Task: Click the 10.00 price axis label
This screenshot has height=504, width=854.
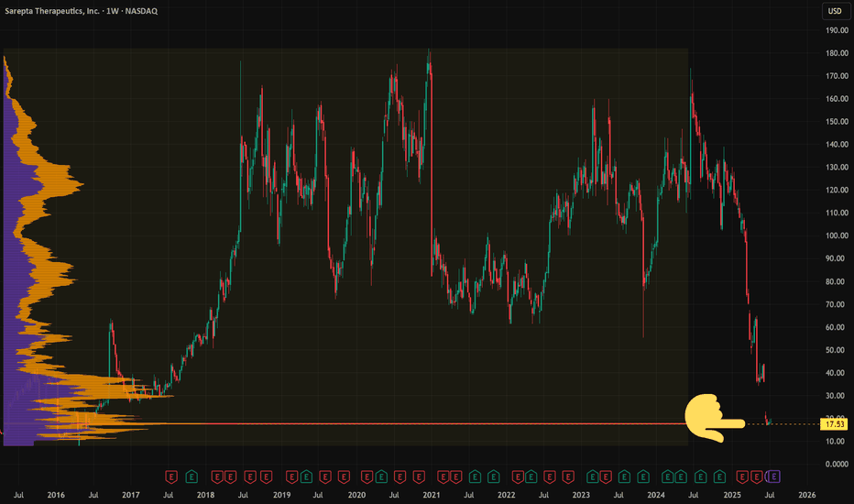Action: click(837, 442)
